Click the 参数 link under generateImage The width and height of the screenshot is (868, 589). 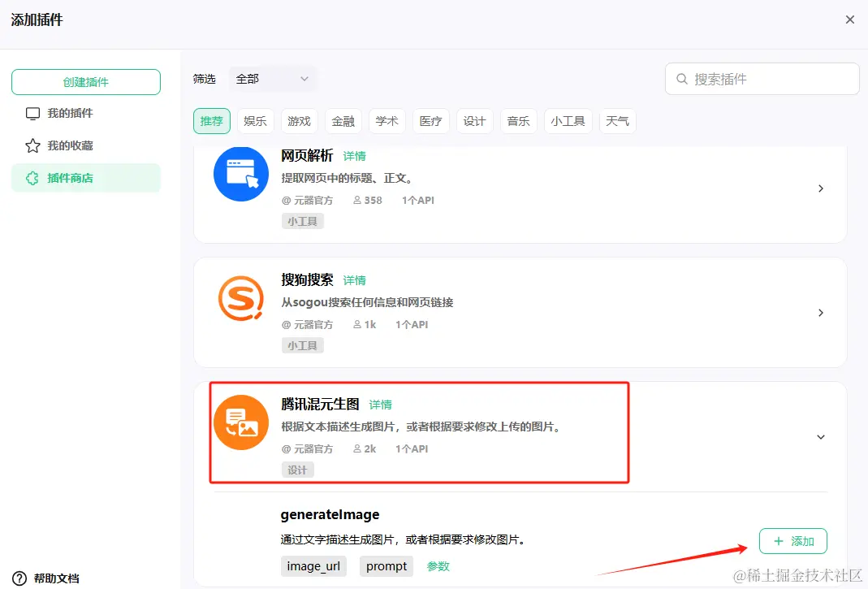438,566
